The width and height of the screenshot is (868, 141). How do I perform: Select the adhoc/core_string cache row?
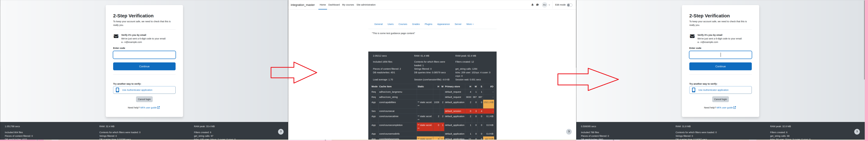tap(432, 97)
